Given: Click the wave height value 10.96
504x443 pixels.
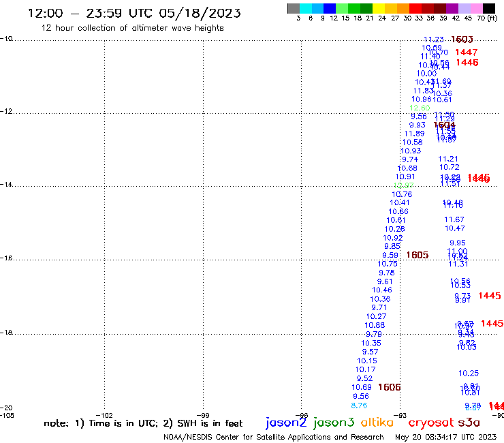Looking at the screenshot, I should point(422,100).
